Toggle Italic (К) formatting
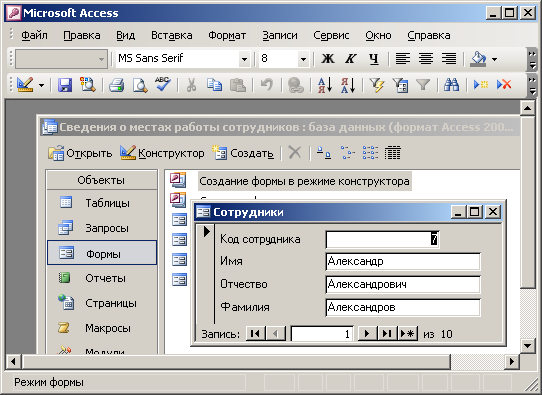Image resolution: width=542 pixels, height=395 pixels. coord(351,59)
